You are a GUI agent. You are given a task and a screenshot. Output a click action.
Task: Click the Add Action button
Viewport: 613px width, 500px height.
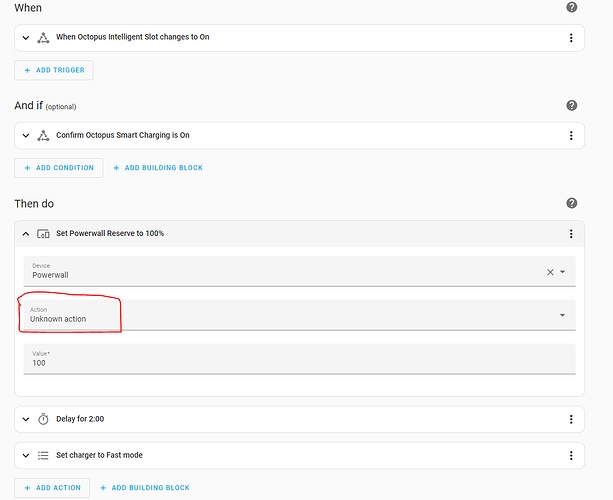point(52,488)
